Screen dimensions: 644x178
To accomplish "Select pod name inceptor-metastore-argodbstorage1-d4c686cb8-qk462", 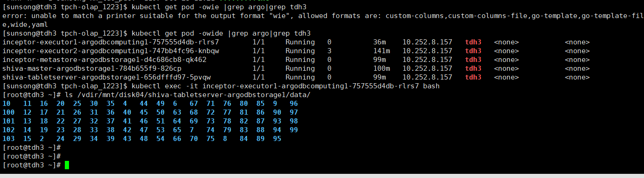I will [105, 60].
